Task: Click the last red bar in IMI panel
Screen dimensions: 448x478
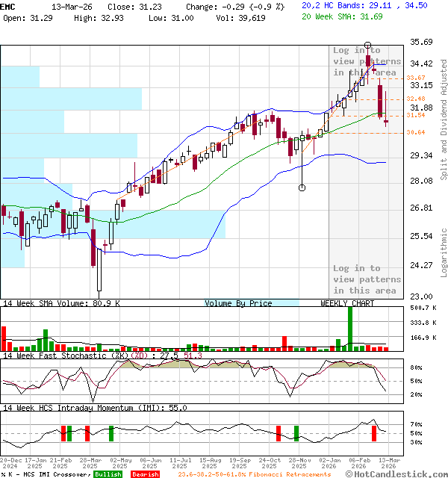Action: pyautogui.click(x=374, y=432)
